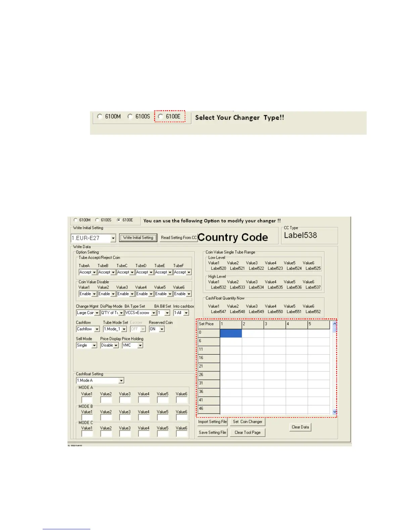Open Coin Value Disable Value1 dropdown
The width and height of the screenshot is (411, 532).
coord(94,294)
